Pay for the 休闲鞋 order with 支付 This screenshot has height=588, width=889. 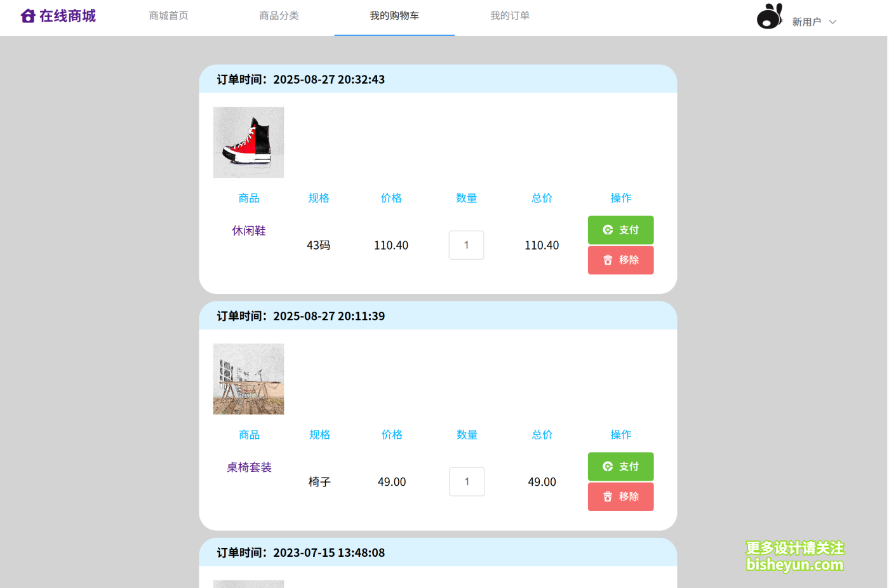tap(620, 230)
